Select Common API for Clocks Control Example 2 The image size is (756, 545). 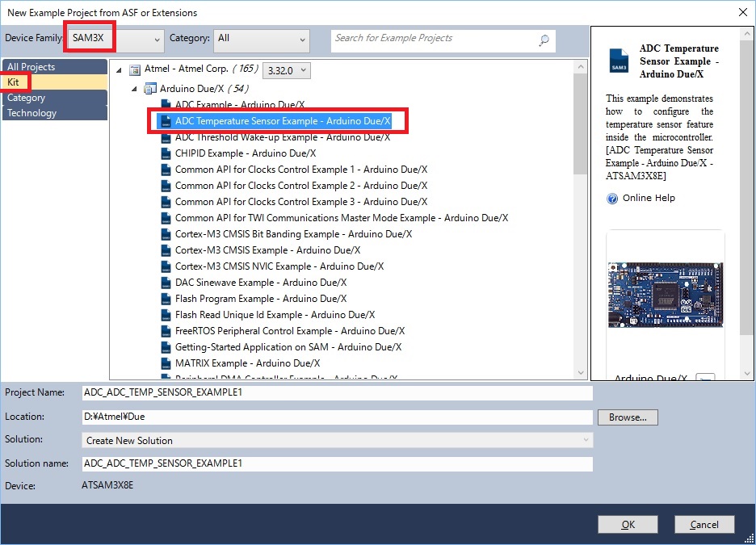click(x=300, y=186)
